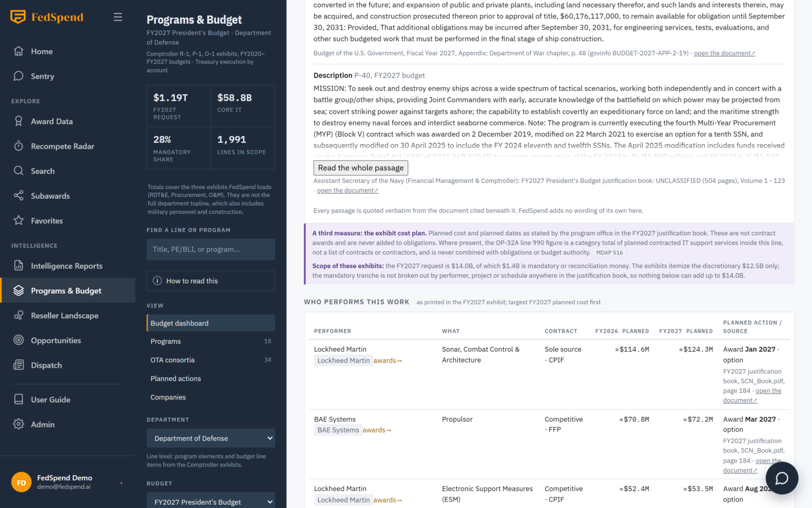Click the Admin gear icon

click(x=19, y=424)
